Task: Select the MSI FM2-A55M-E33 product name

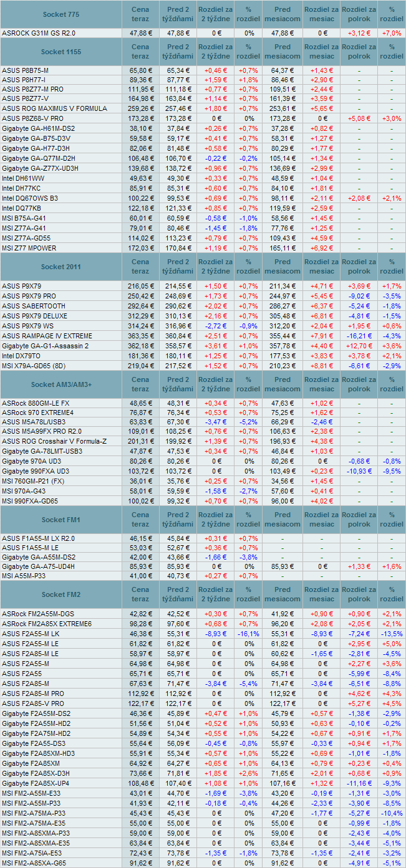Action: (x=31, y=793)
